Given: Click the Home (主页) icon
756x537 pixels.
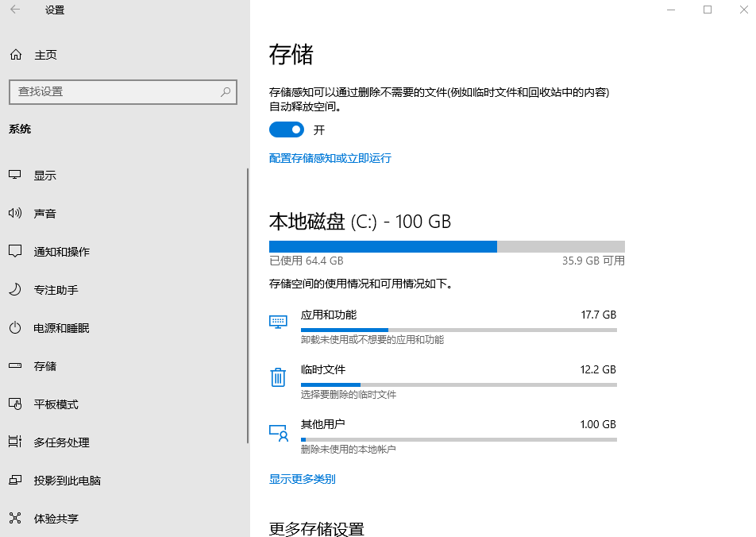Looking at the screenshot, I should click(x=15, y=55).
